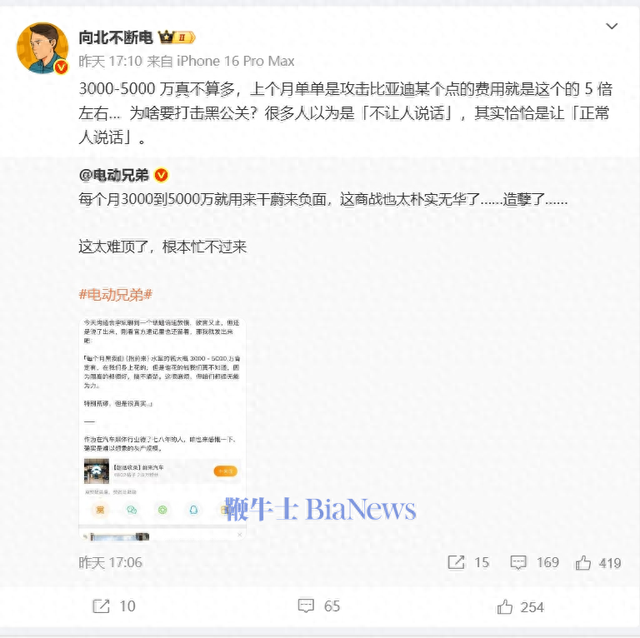Select the original post's repost icon (15)
This screenshot has width=640, height=638.
456,562
